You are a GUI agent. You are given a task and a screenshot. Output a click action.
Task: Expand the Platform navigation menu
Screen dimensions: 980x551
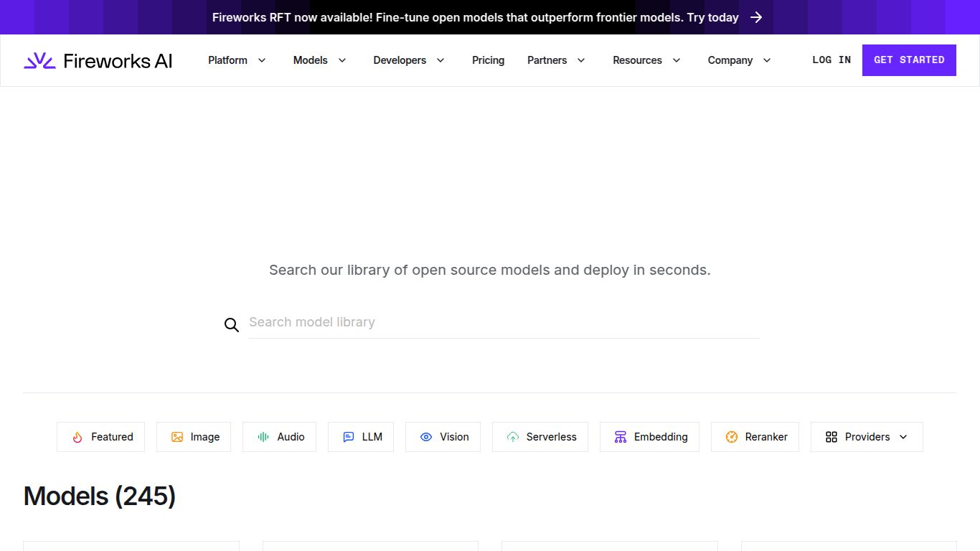[x=237, y=60]
